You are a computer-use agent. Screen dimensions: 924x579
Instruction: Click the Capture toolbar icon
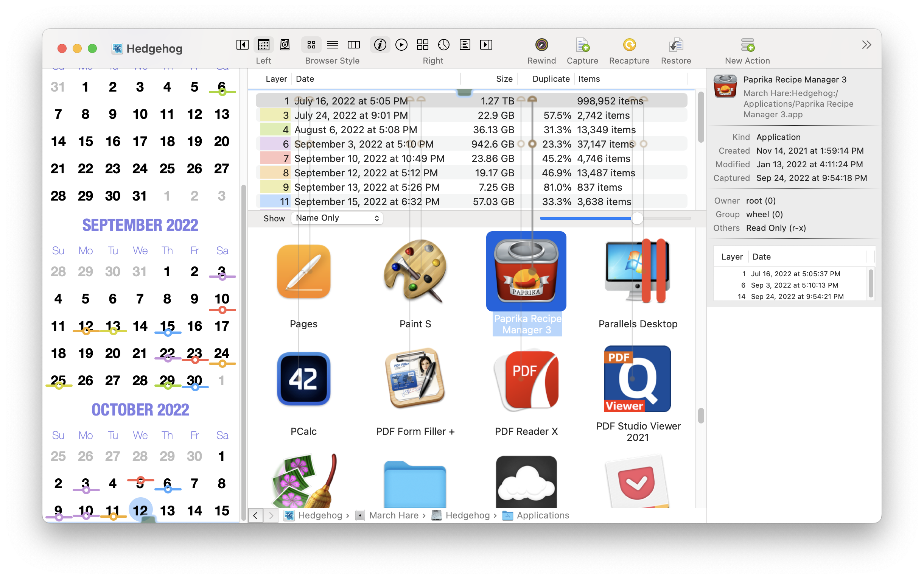click(582, 45)
